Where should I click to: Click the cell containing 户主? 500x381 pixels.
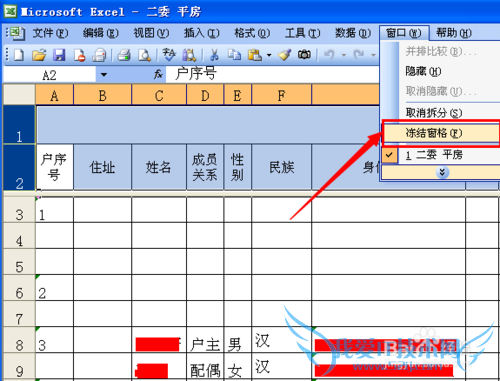coord(205,340)
